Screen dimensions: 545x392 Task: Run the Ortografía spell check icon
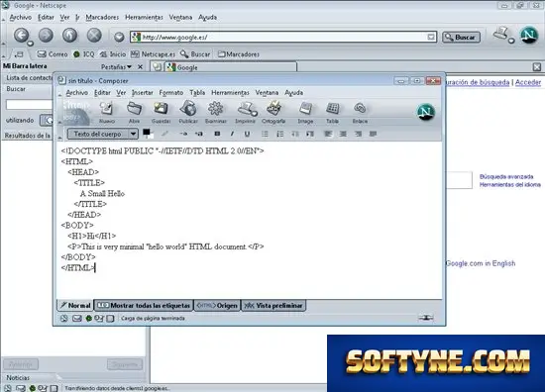tap(273, 112)
